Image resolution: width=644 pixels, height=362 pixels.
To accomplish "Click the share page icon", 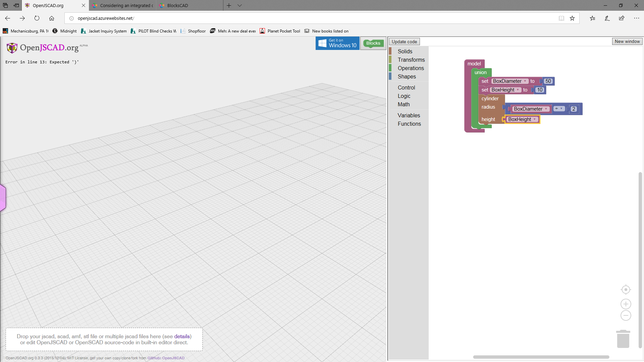I will pyautogui.click(x=622, y=18).
